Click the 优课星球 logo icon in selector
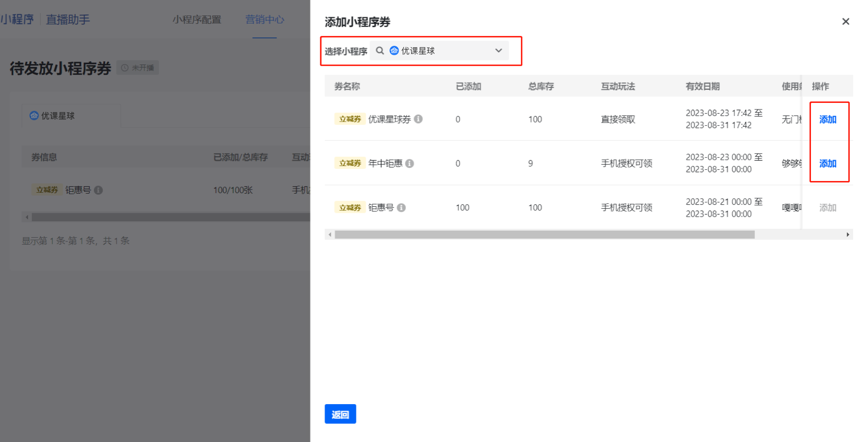Image resolution: width=868 pixels, height=442 pixels. pos(394,51)
